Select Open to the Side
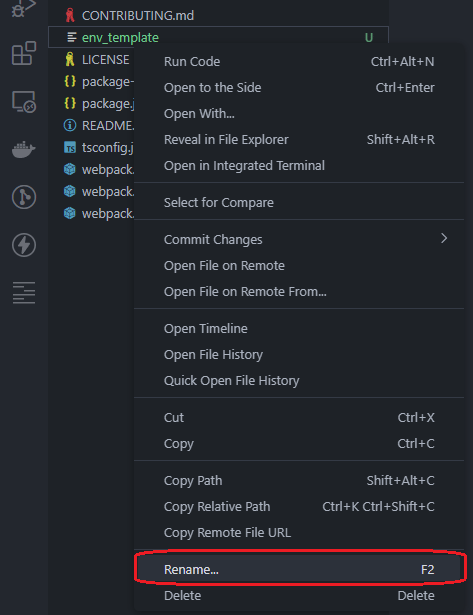 (x=299, y=87)
